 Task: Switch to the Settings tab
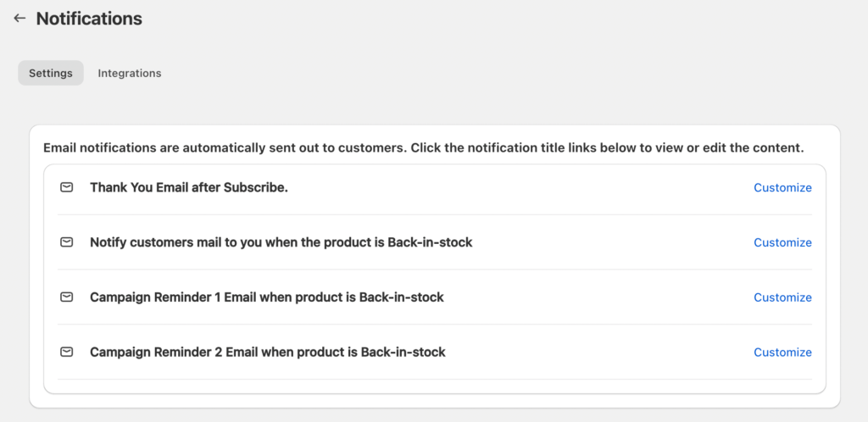tap(51, 73)
